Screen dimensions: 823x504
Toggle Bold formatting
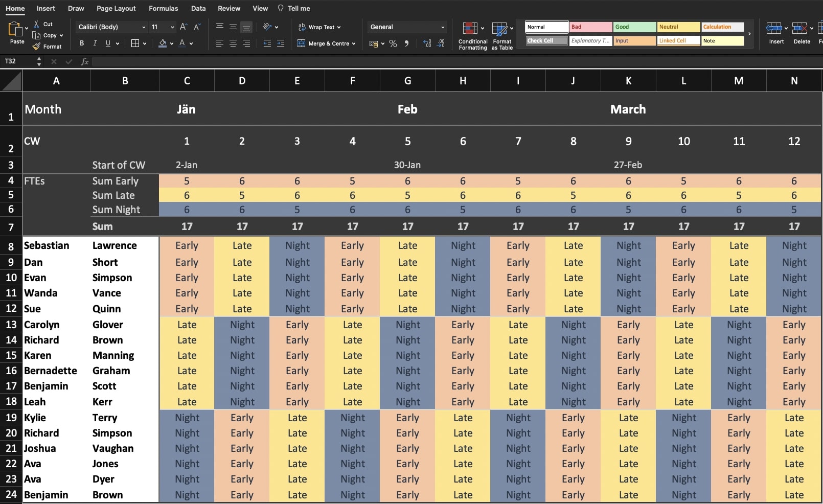pyautogui.click(x=82, y=43)
